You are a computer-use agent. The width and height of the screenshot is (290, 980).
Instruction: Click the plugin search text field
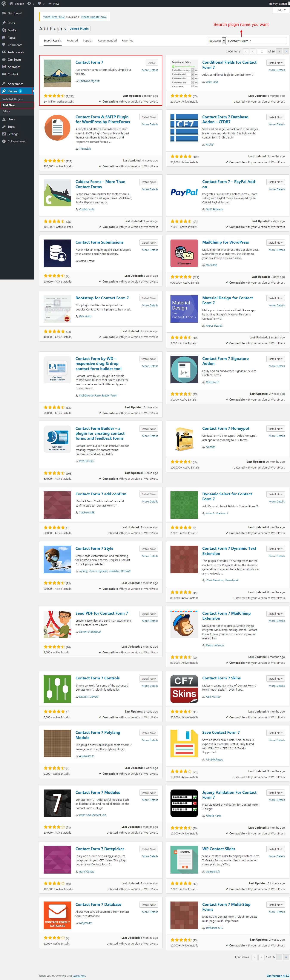point(256,41)
